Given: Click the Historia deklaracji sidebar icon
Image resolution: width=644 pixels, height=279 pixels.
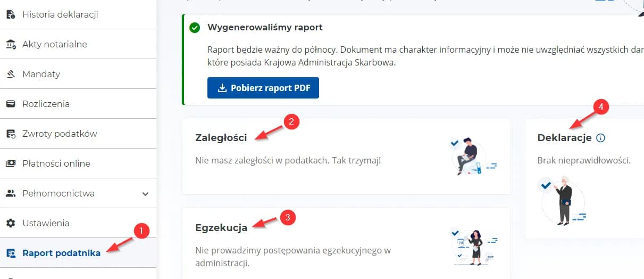Looking at the screenshot, I should coord(11,15).
